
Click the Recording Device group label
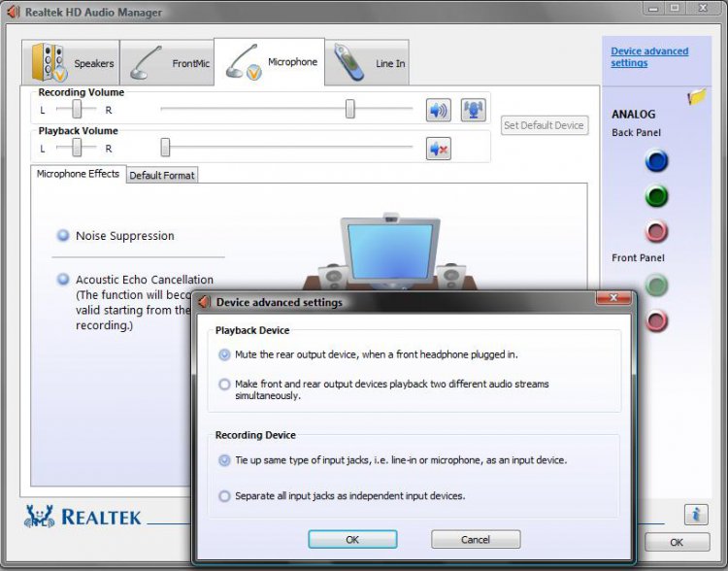(x=255, y=435)
